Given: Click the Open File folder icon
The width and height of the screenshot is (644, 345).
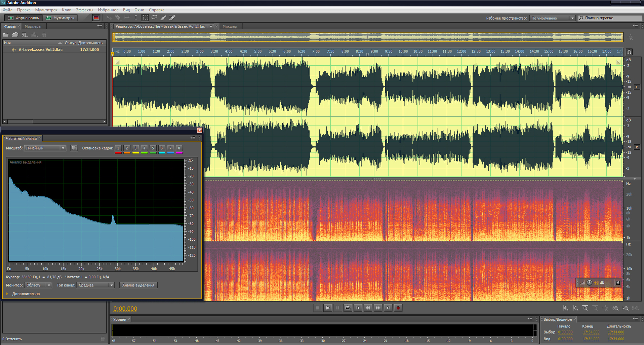Looking at the screenshot, I should click(6, 35).
